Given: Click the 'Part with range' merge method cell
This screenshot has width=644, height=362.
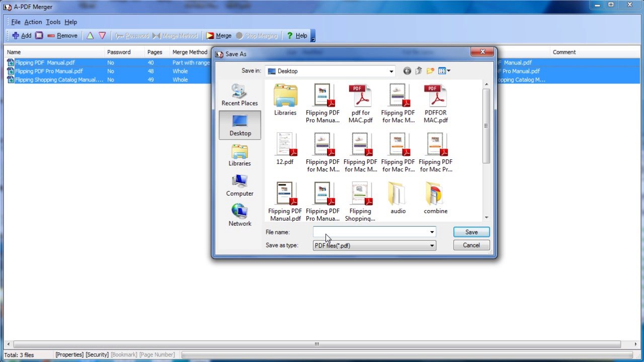Looking at the screenshot, I should (191, 63).
